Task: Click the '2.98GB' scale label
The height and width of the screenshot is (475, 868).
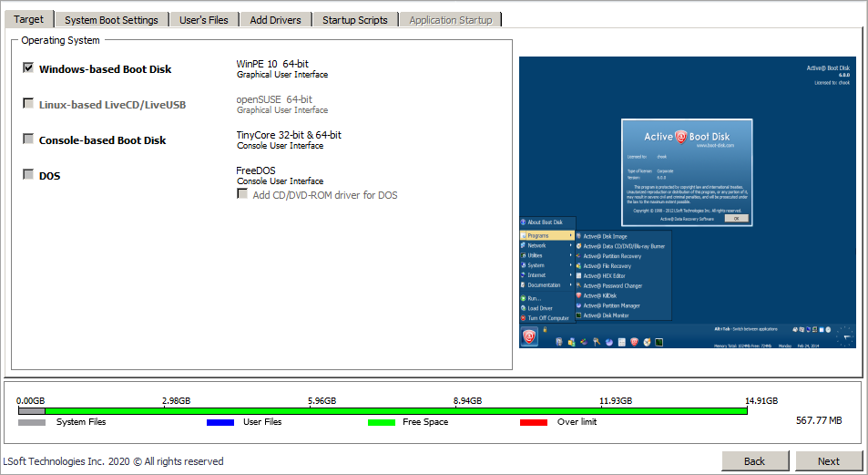Action: click(x=176, y=401)
